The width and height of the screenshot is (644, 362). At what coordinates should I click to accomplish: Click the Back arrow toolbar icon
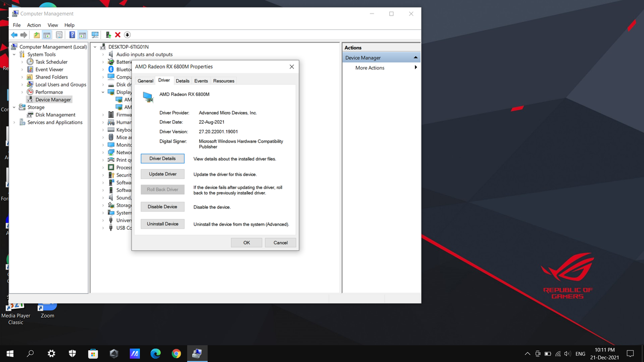point(14,35)
